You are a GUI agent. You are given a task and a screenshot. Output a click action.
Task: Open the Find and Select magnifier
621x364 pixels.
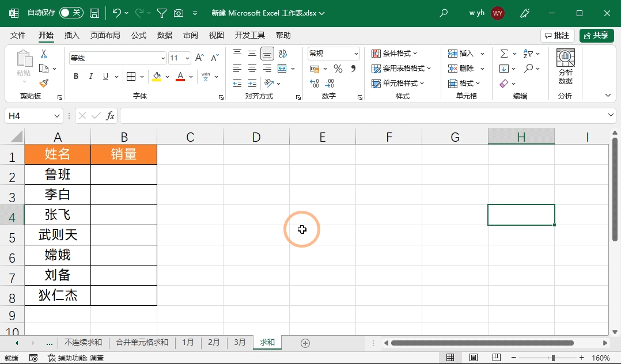tap(528, 69)
